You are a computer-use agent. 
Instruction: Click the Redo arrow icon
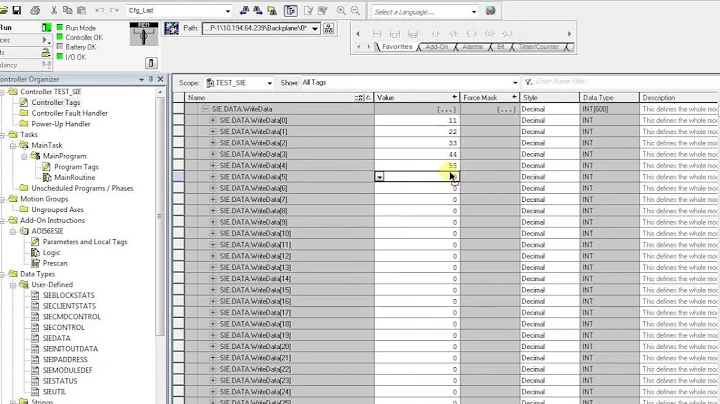click(114, 10)
